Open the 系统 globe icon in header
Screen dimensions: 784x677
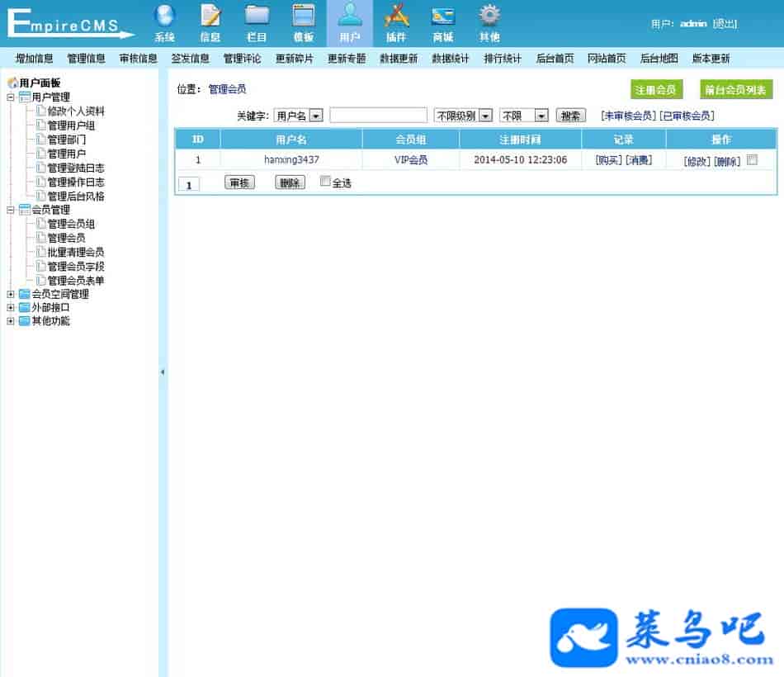[164, 17]
